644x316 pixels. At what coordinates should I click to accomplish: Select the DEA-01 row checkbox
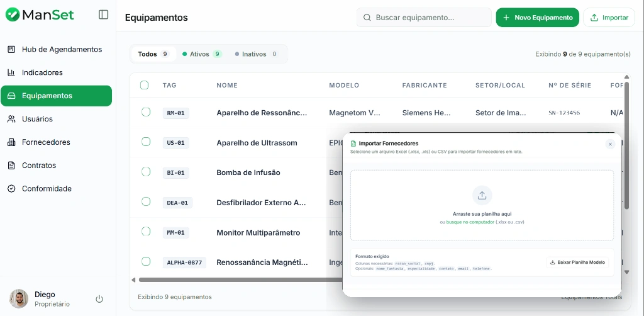[x=146, y=201]
